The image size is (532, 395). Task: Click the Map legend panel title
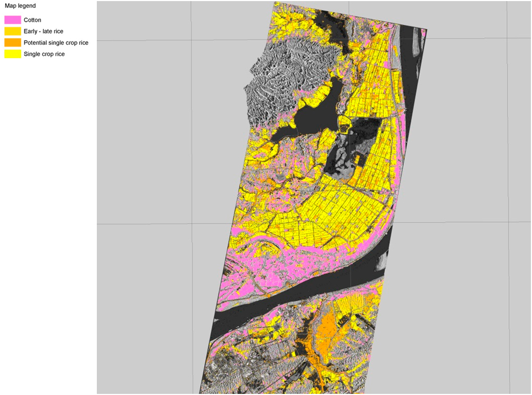tap(21, 5)
